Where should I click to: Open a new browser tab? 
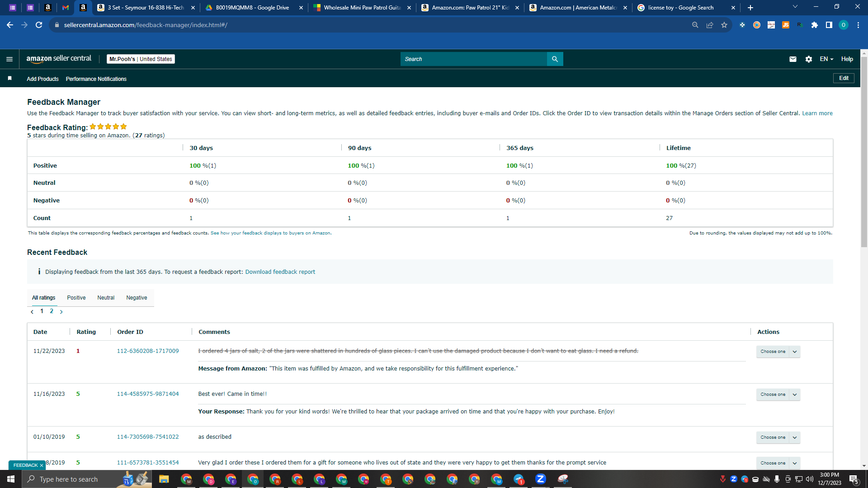pyautogui.click(x=750, y=8)
